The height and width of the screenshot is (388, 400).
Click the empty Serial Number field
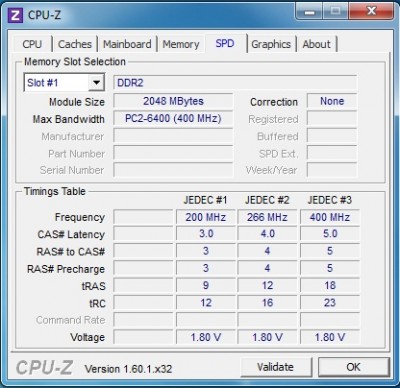173,170
